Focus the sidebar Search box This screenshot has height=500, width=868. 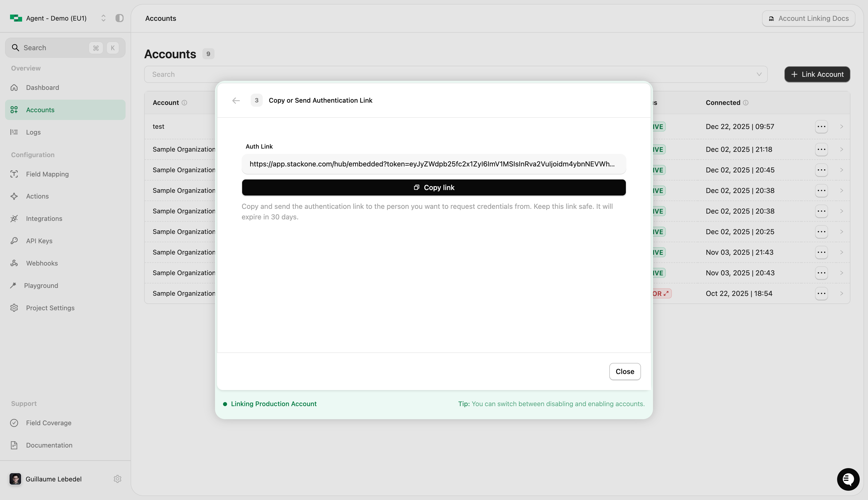pos(65,48)
